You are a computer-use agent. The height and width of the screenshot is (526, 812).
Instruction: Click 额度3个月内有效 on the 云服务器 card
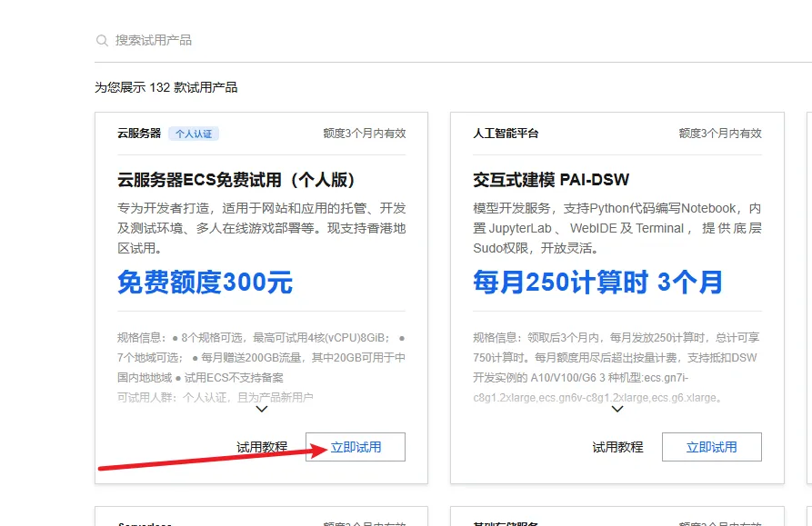(365, 134)
